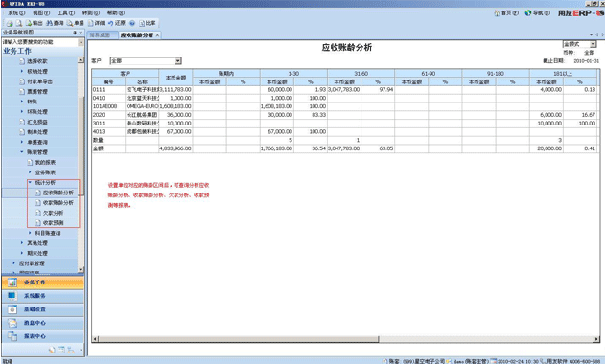Select the customer code cell 101AE008

108,106
